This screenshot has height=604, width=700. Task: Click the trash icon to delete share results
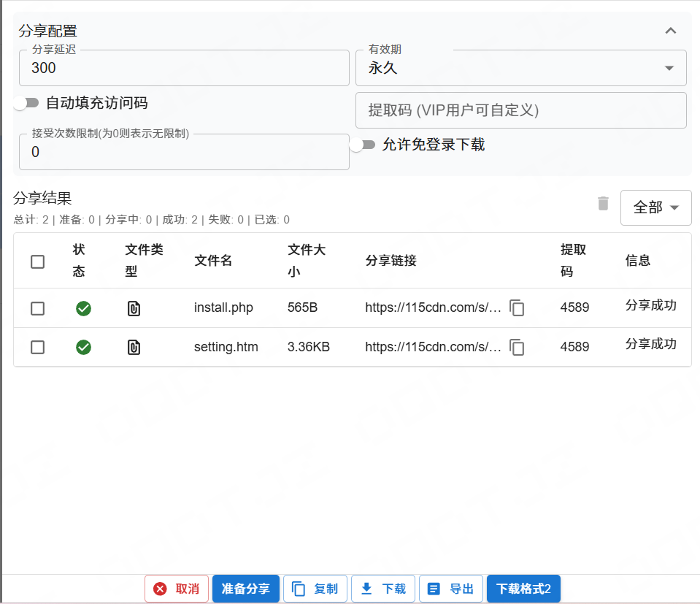point(603,204)
